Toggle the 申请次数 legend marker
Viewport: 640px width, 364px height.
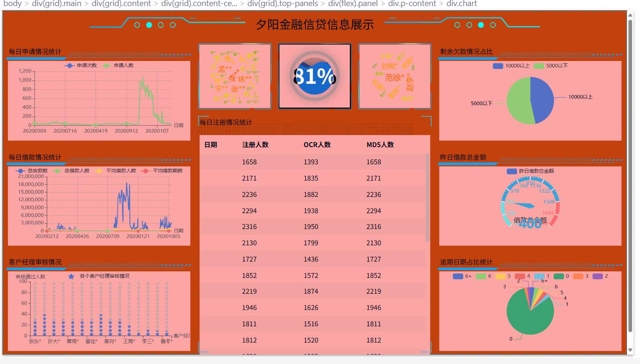pos(70,66)
